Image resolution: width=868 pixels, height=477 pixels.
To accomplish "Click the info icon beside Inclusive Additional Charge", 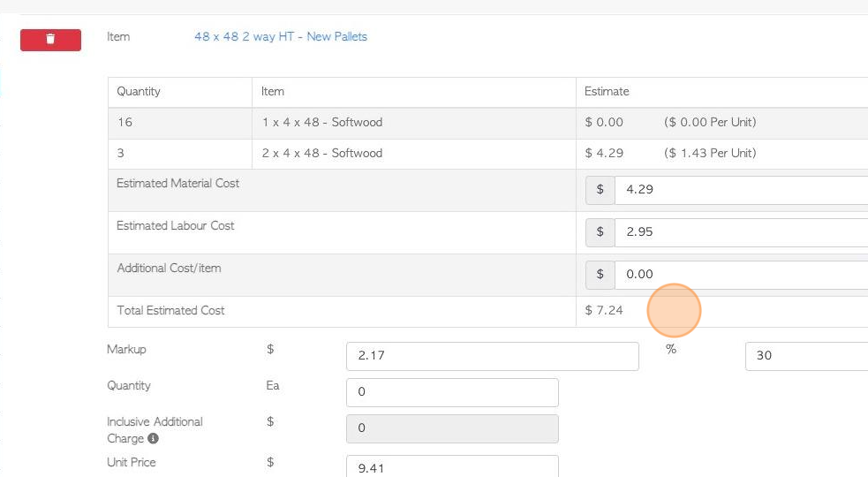I will [154, 438].
